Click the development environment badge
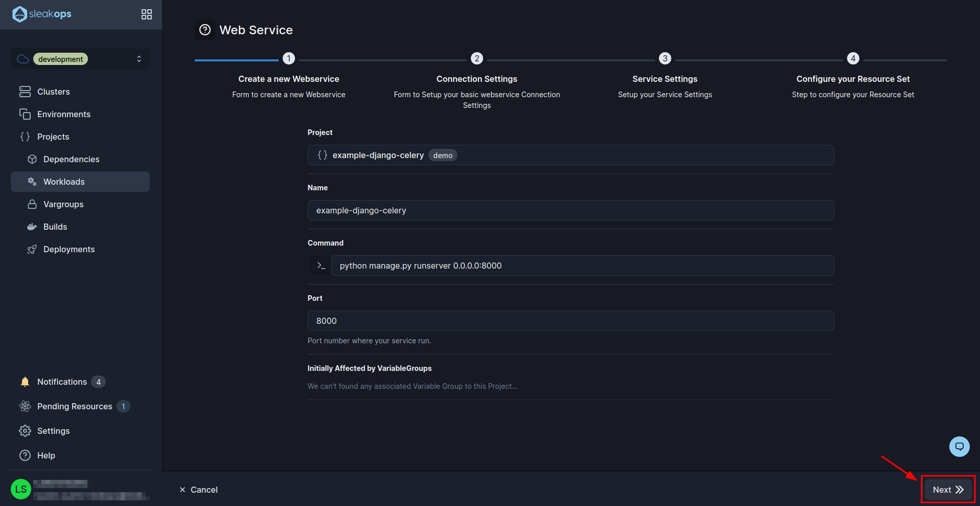 [x=60, y=59]
